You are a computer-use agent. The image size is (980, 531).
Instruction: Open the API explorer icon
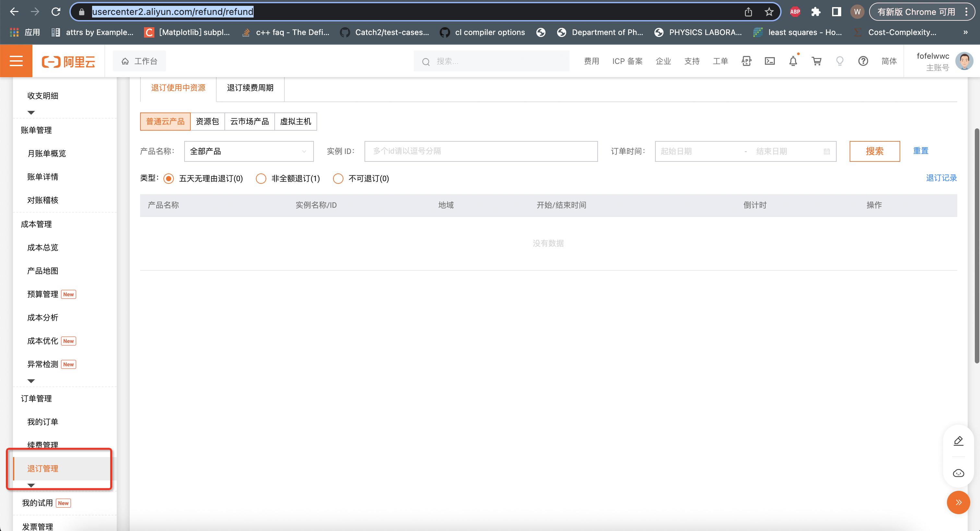[x=747, y=61]
